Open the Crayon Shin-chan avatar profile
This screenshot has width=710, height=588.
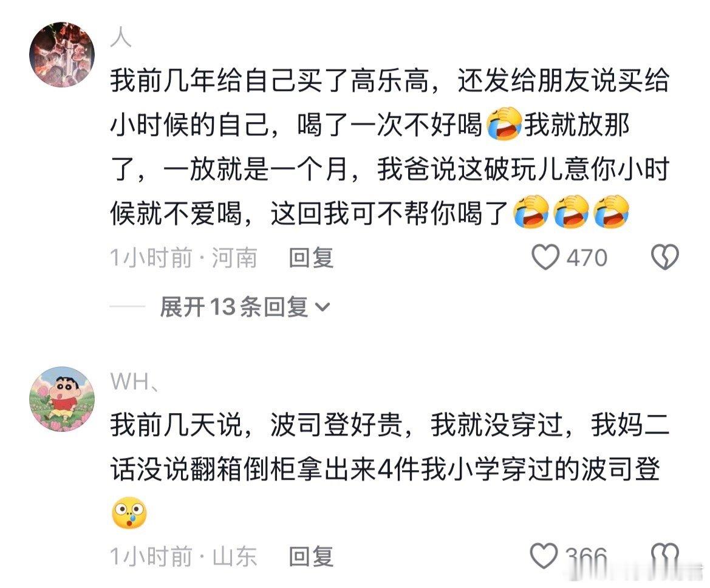pyautogui.click(x=62, y=398)
